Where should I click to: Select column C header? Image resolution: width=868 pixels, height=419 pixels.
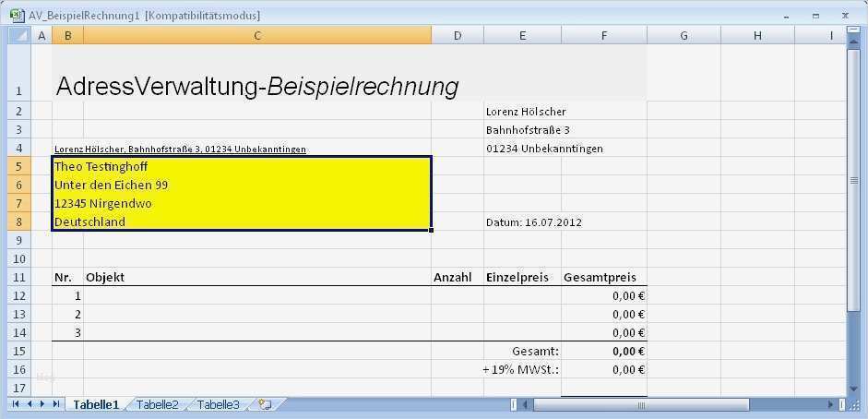tap(256, 35)
